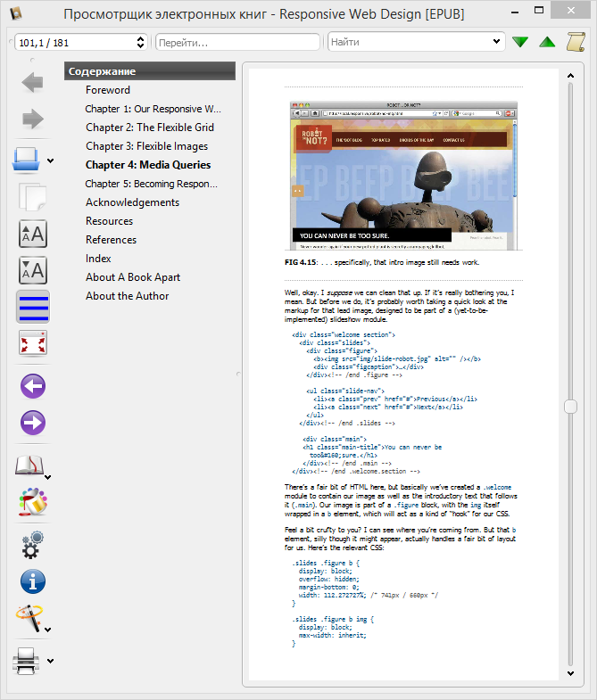
Task: Click the Forward navigation arrow icon
Action: pos(32,119)
